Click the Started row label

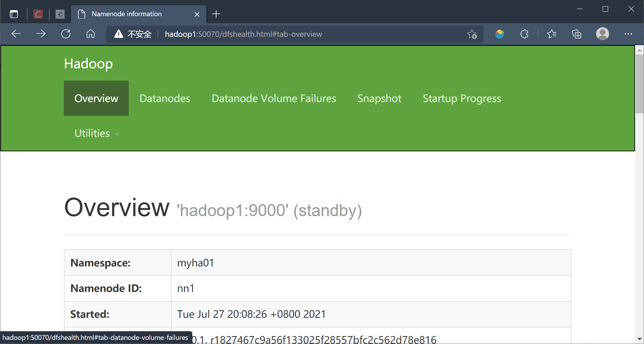[x=90, y=314]
